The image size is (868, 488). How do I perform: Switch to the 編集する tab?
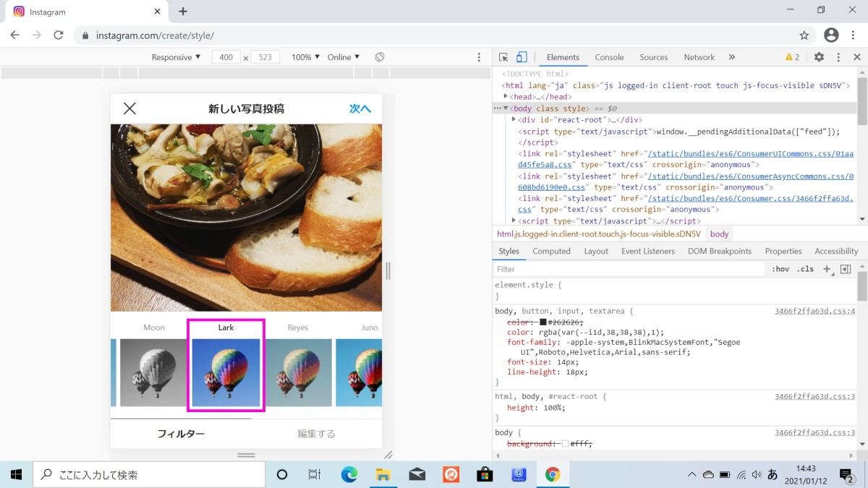317,434
